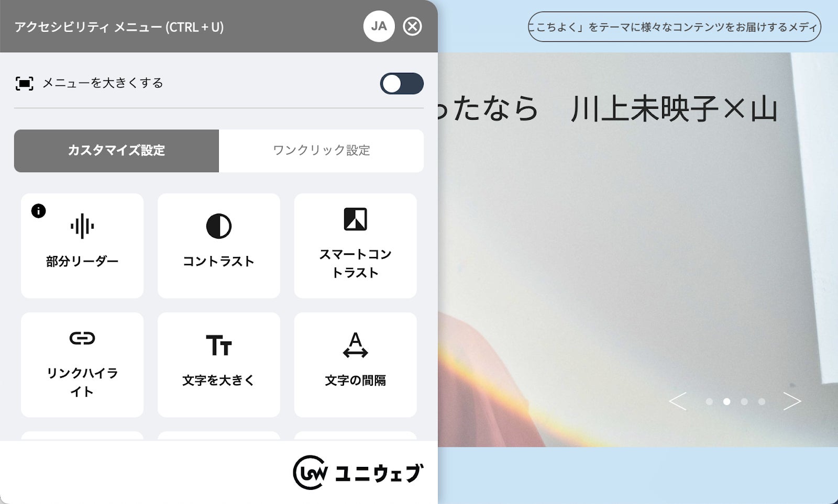
Task: Switch to the カスタマイズ設定 tab
Action: pyautogui.click(x=116, y=151)
